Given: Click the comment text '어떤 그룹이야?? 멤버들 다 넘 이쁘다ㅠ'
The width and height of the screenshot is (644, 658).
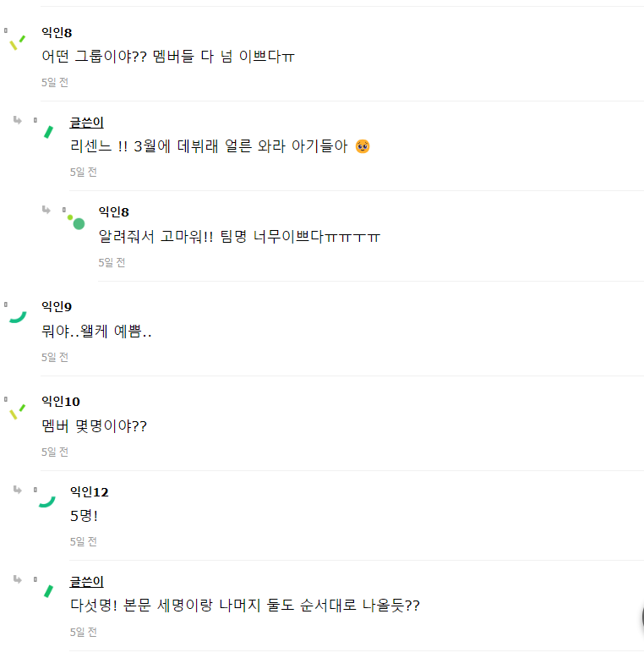Looking at the screenshot, I should point(168,58).
